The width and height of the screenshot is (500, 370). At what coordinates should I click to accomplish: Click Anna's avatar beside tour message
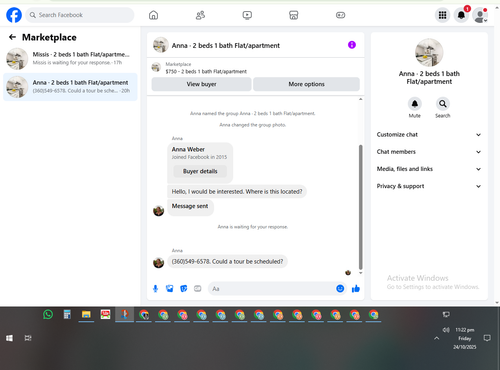pyautogui.click(x=158, y=263)
